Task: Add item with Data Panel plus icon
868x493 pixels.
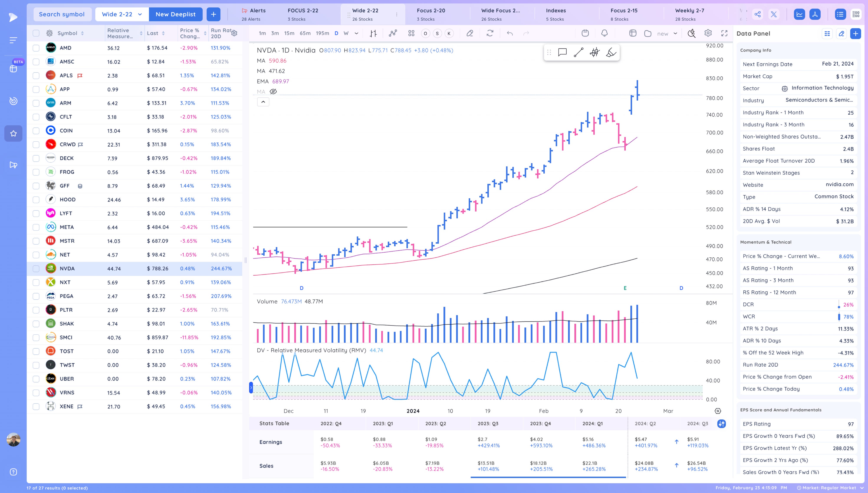Action: [855, 33]
